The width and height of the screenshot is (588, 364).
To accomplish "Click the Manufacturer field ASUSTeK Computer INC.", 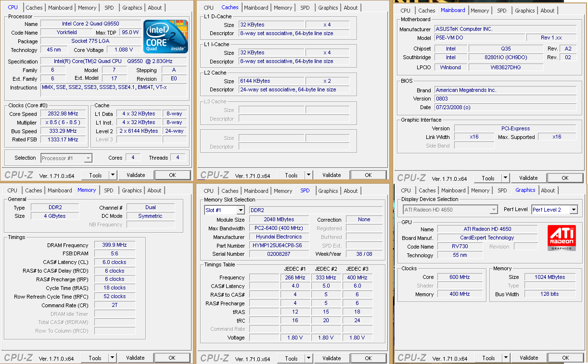I will 505,29.
